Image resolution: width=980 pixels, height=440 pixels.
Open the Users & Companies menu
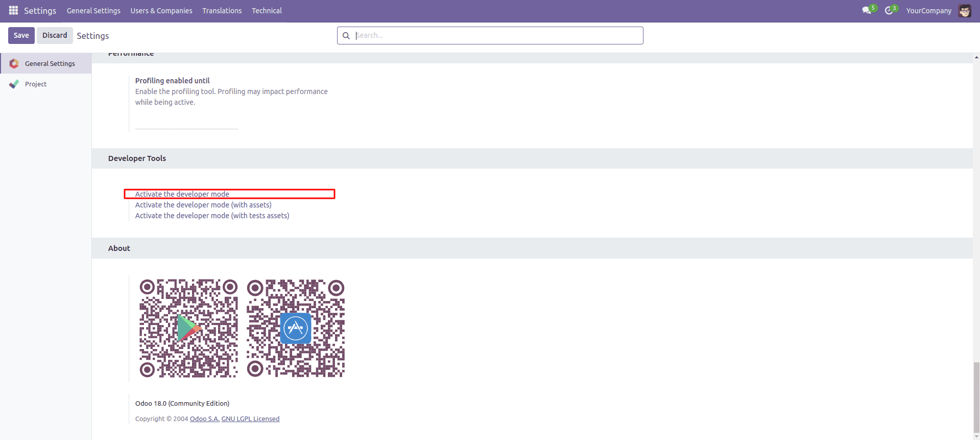point(161,11)
